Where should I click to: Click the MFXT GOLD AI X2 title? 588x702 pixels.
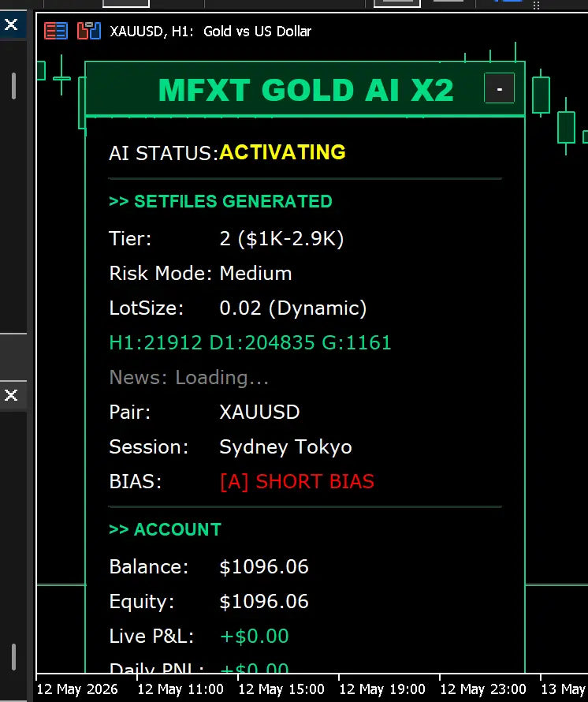306,90
